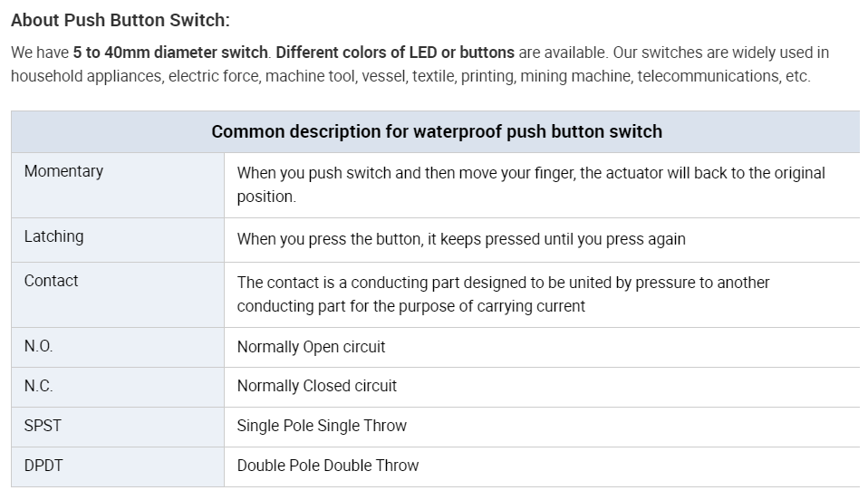Click the 'Normally Closed circuit' description
Viewport: 868px width, 500px height.
click(316, 386)
